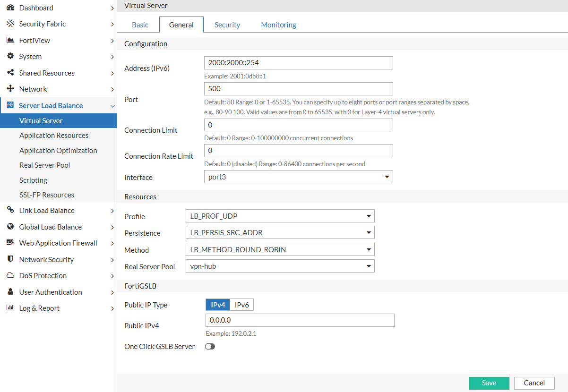Open Real Server Pool in the sidebar
This screenshot has height=392, width=568.
point(45,165)
